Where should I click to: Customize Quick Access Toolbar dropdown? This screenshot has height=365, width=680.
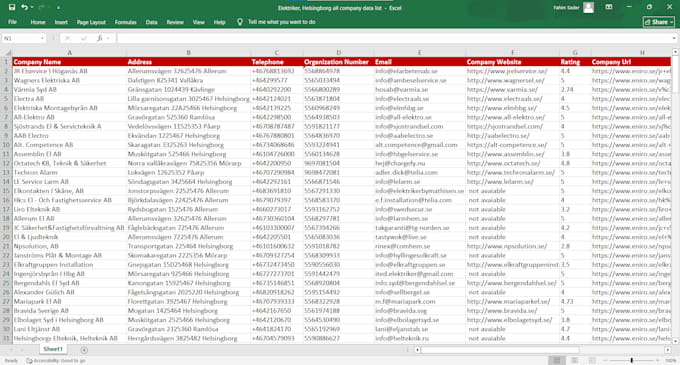coord(59,8)
